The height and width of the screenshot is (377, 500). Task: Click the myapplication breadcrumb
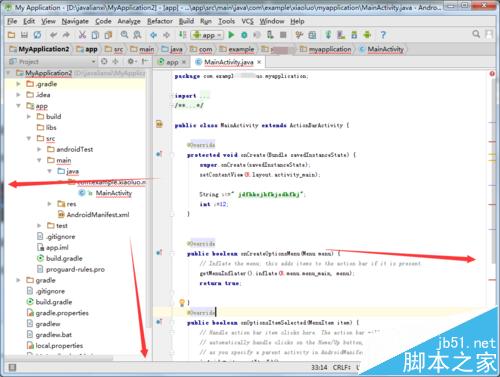325,49
